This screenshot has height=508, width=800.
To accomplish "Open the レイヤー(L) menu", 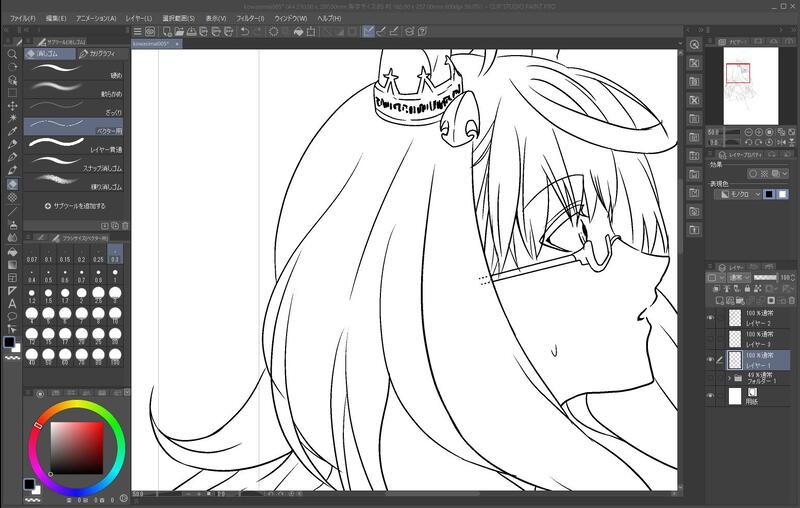I will click(139, 18).
